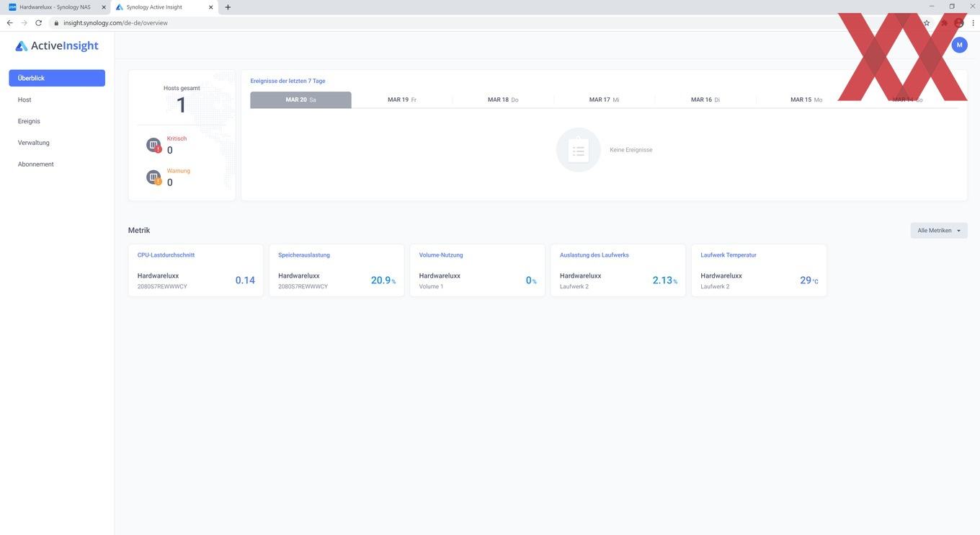Select the MAR 16 Di day tab
The width and height of the screenshot is (980, 535).
coord(705,100)
